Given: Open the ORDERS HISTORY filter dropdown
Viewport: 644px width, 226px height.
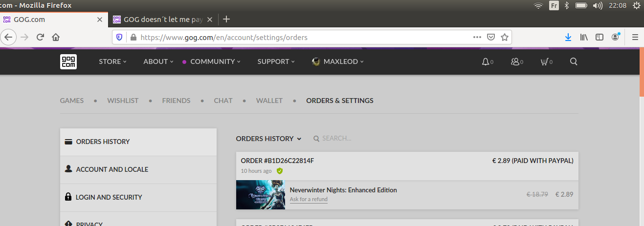Looking at the screenshot, I should pyautogui.click(x=268, y=139).
